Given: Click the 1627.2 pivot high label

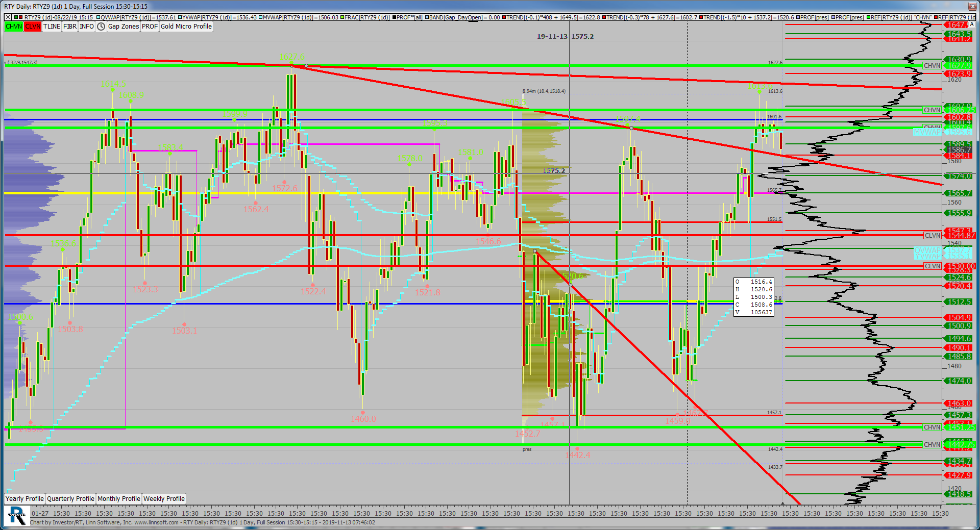Looking at the screenshot, I should [291, 57].
